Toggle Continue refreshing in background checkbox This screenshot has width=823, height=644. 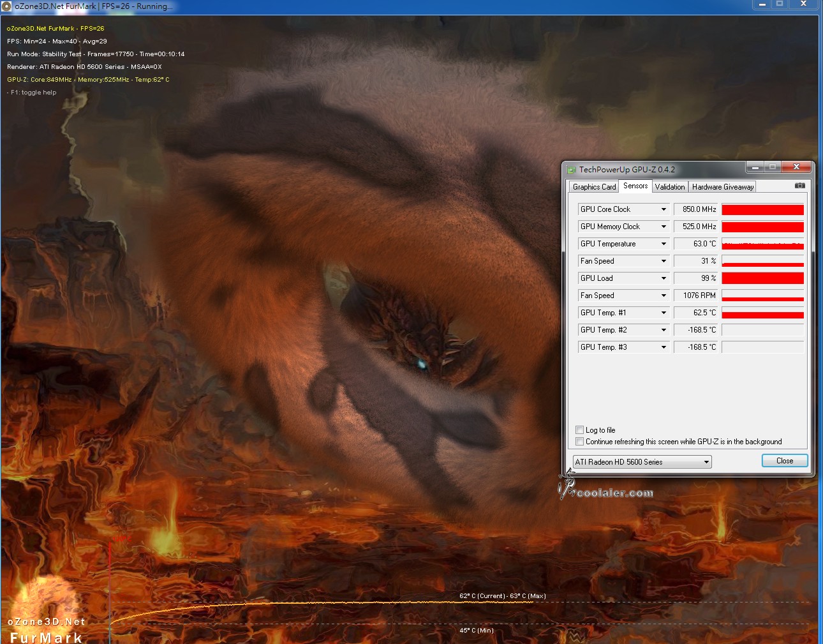[579, 442]
